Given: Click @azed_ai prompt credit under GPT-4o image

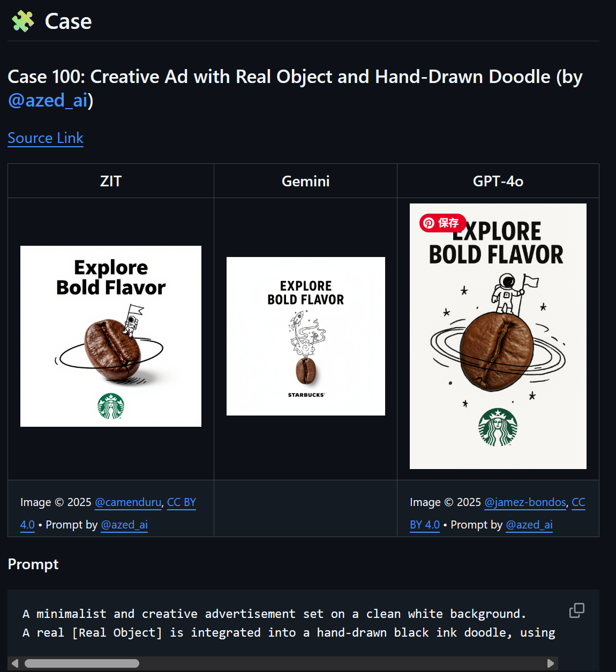Looking at the screenshot, I should [x=529, y=525].
